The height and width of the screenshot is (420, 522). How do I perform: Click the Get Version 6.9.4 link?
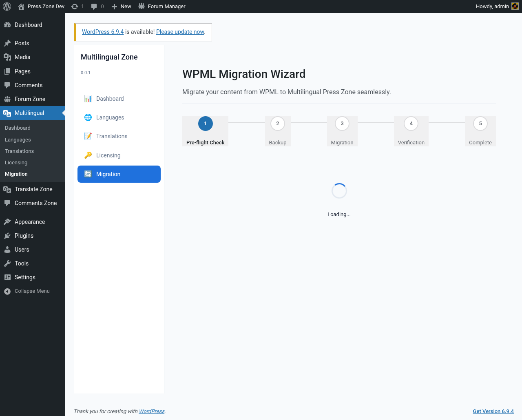pos(493,411)
